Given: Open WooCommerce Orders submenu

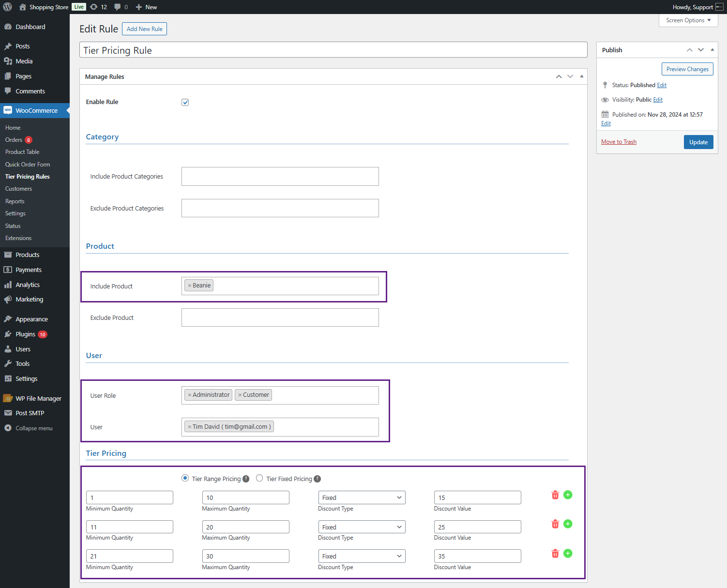Looking at the screenshot, I should click(19, 140).
